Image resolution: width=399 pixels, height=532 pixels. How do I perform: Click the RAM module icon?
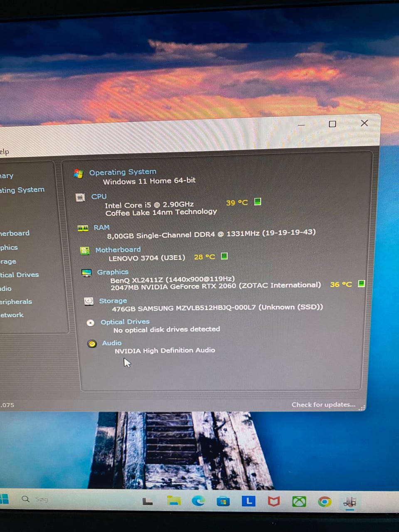click(x=83, y=228)
